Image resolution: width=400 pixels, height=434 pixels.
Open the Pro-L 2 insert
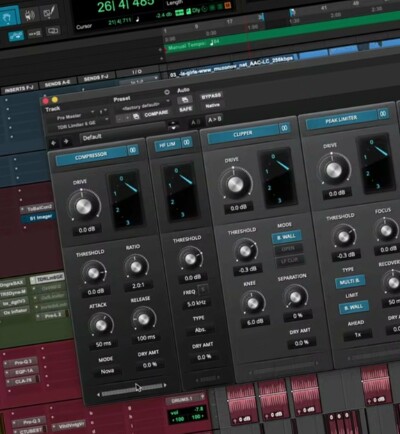[53, 314]
